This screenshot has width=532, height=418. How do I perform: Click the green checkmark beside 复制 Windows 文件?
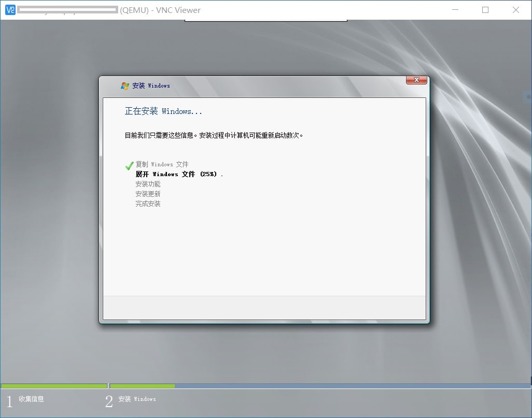(x=129, y=166)
